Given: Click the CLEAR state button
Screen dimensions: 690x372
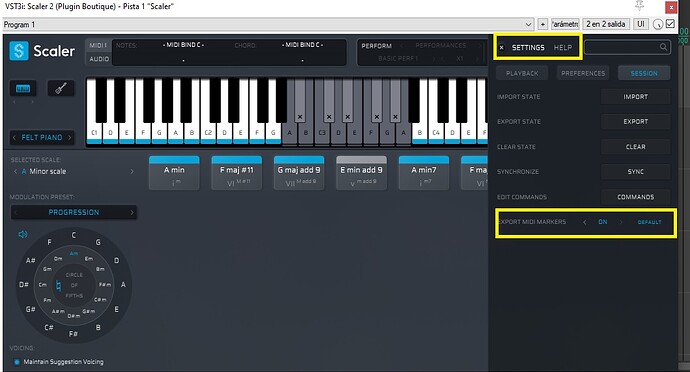Looking at the screenshot, I should click(635, 147).
